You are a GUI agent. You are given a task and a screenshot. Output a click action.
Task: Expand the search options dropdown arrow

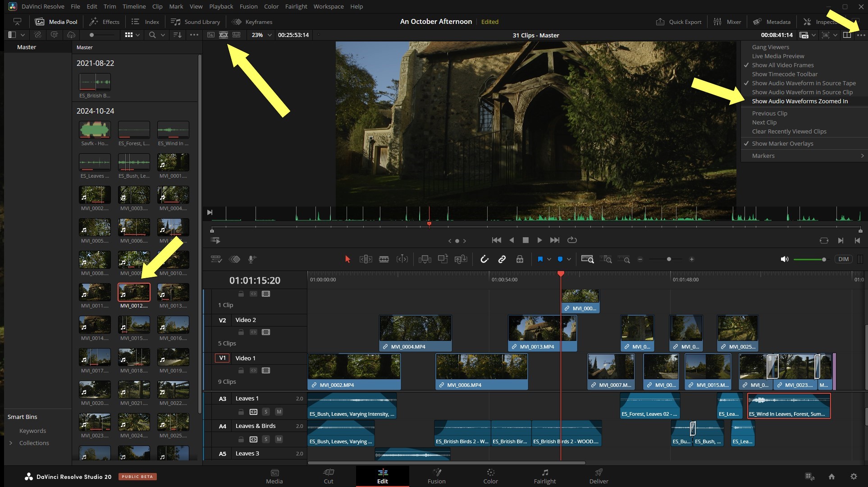pos(163,35)
